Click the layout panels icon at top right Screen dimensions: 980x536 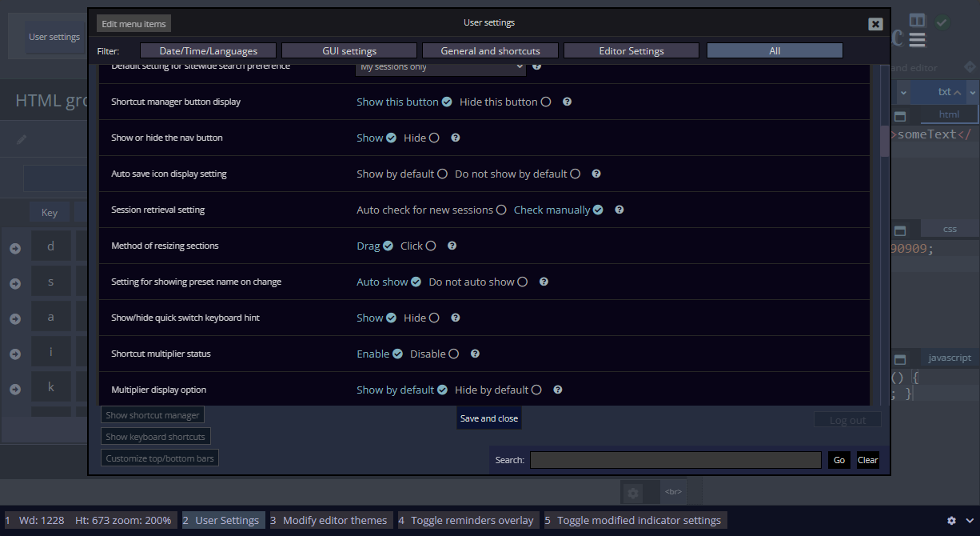(x=917, y=20)
